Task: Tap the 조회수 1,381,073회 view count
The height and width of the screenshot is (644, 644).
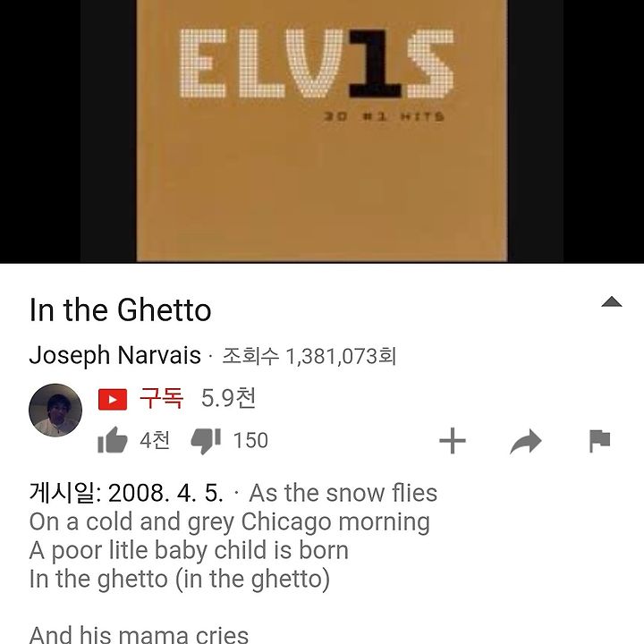Action: (x=309, y=356)
